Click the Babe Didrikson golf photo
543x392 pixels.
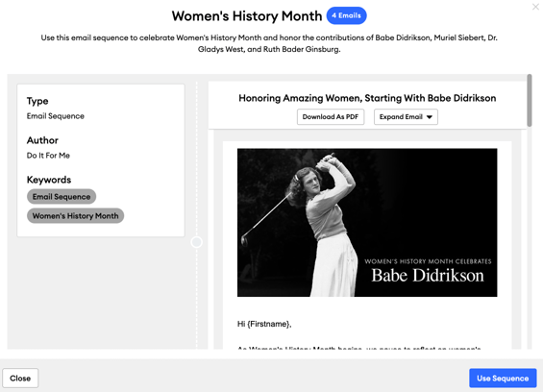(x=367, y=223)
